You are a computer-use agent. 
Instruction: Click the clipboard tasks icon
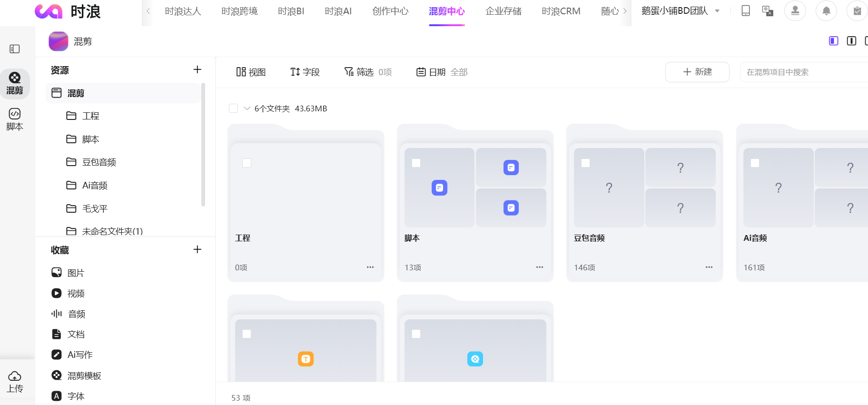(x=857, y=10)
